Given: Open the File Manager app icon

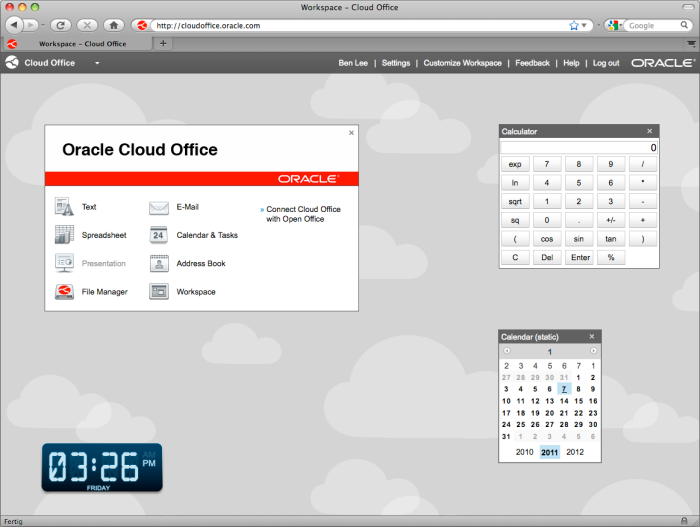Looking at the screenshot, I should [x=64, y=292].
